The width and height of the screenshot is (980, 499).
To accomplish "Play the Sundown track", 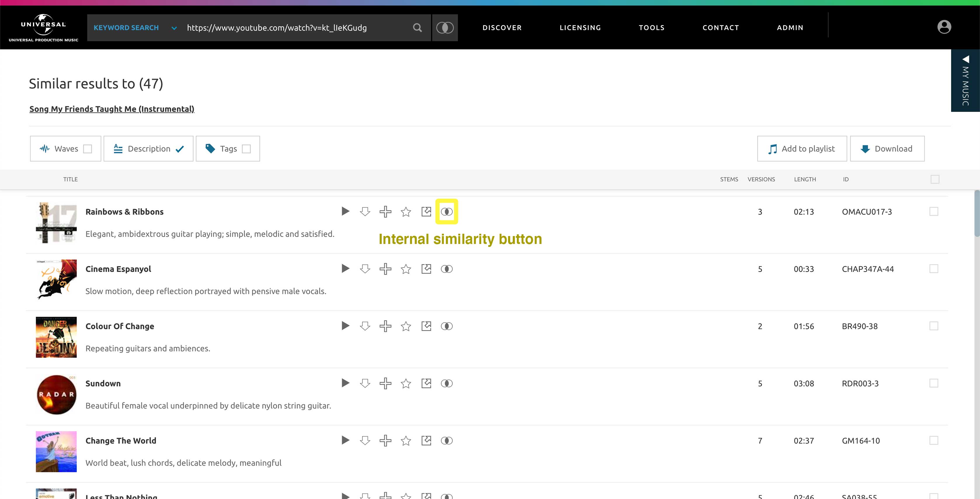I will pos(345,382).
